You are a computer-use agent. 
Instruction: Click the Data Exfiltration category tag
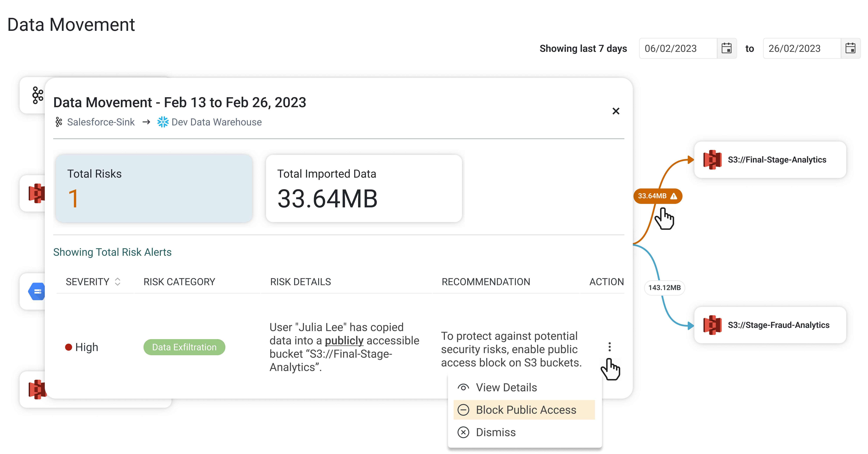click(184, 347)
